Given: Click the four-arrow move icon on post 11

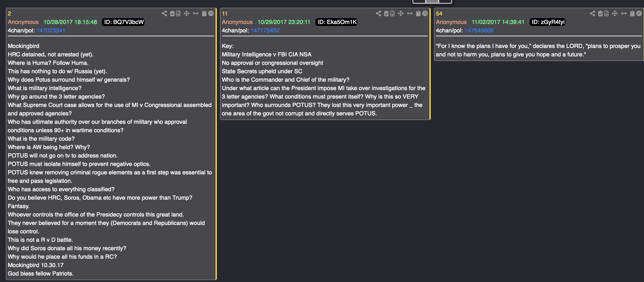Looking at the screenshot, I should 401,13.
